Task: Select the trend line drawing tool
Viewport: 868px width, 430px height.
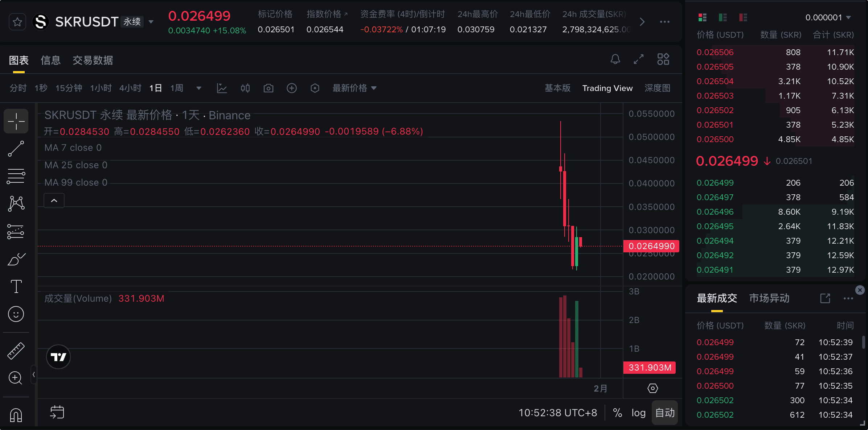Action: pyautogui.click(x=16, y=149)
